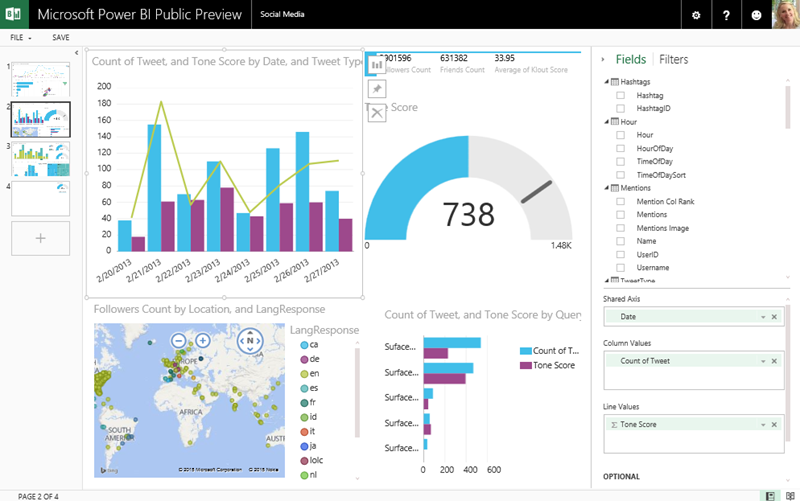This screenshot has height=501, width=800.
Task: Remove the visual with X icon
Action: [x=377, y=113]
